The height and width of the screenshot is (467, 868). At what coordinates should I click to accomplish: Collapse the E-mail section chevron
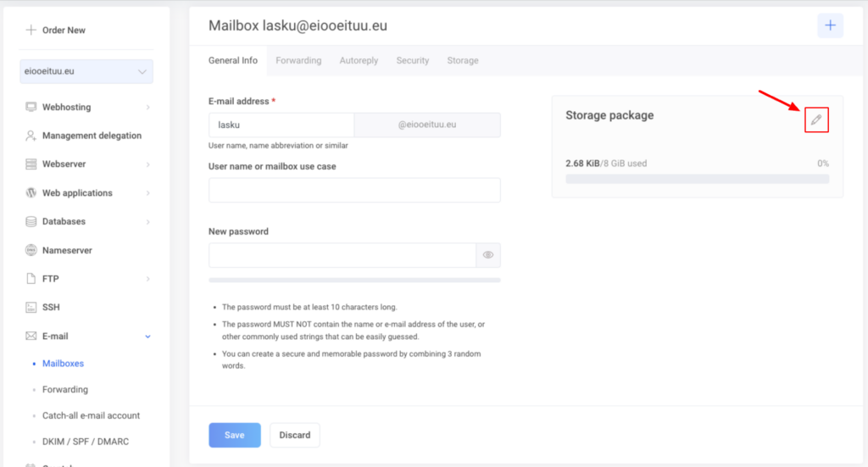pos(147,336)
